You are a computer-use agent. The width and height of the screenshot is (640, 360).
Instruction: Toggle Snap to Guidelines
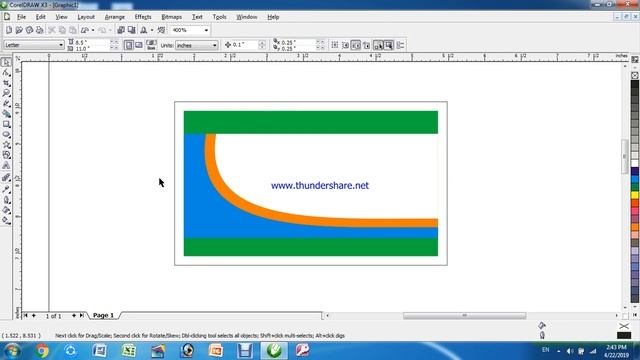[345, 45]
